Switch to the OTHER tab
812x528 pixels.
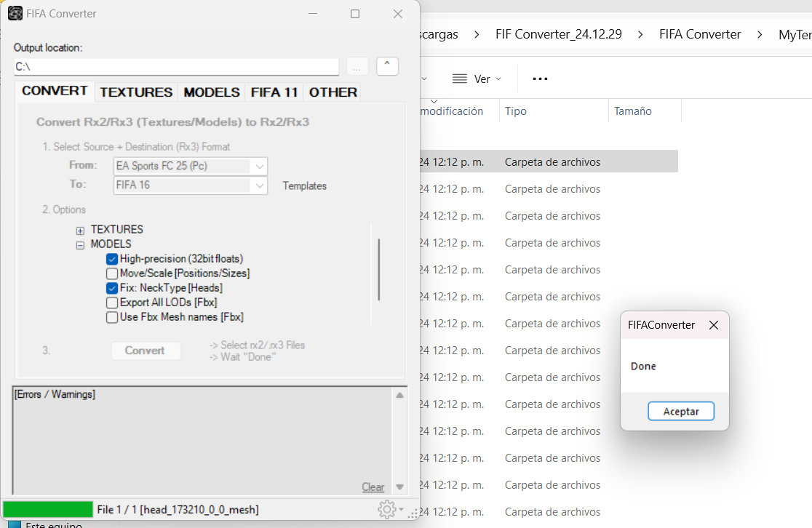tap(333, 92)
